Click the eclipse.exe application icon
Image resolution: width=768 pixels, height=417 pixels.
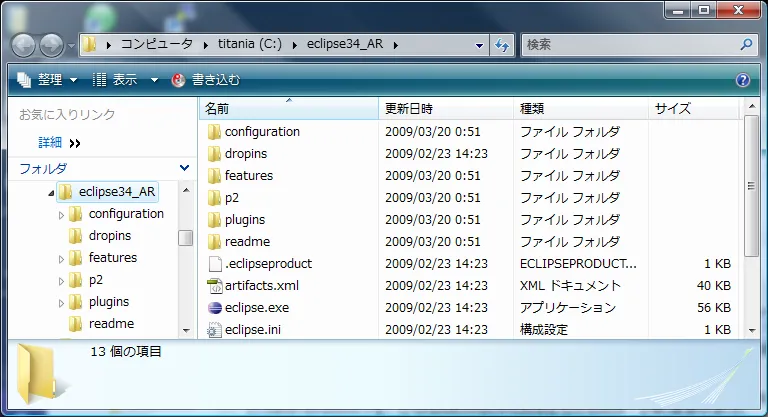click(x=215, y=308)
